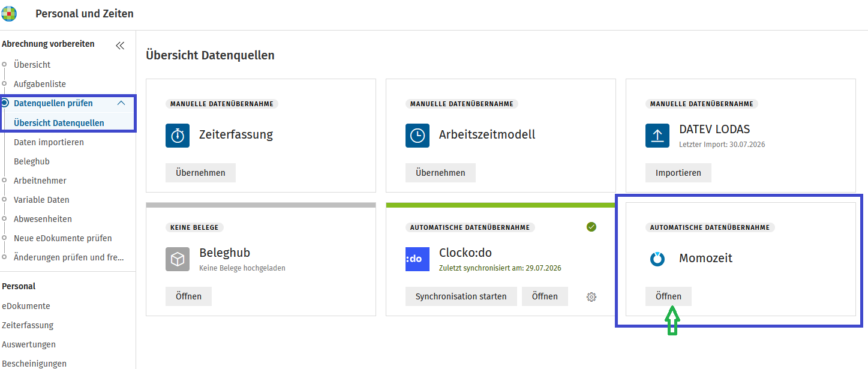
Task: Open Variable Daten step
Action: (41, 200)
